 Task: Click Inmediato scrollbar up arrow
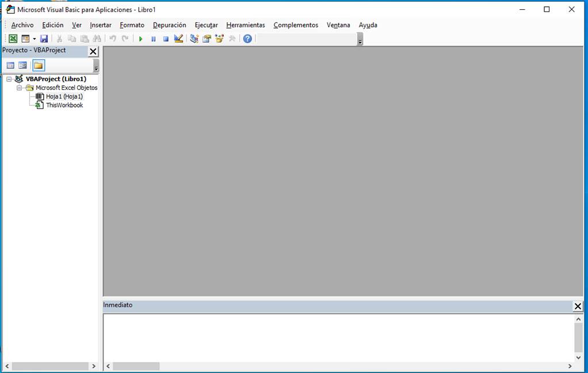click(x=578, y=319)
